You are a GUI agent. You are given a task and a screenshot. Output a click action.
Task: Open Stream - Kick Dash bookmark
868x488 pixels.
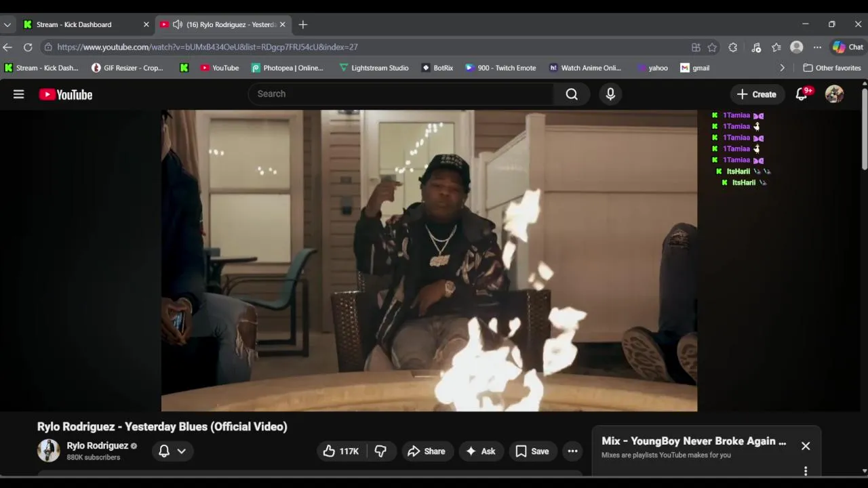(x=41, y=68)
